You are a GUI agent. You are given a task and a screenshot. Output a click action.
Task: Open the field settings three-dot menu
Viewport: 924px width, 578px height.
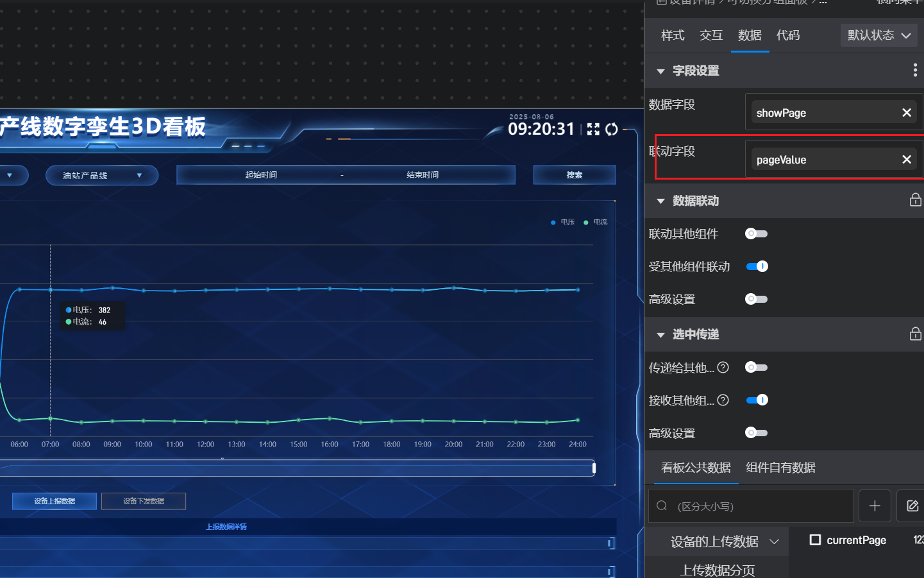coord(915,71)
